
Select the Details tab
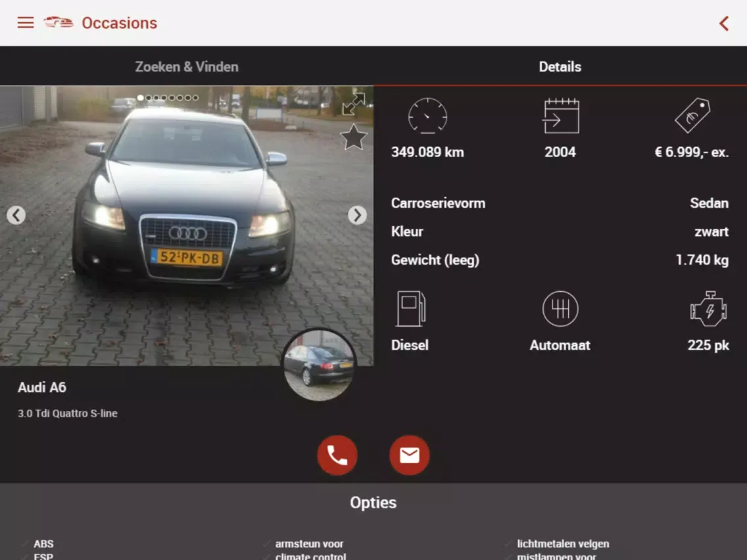560,66
